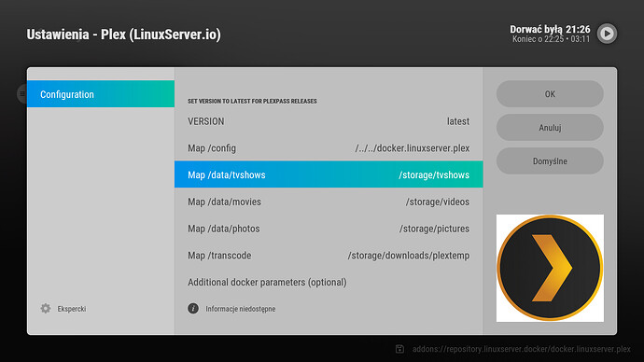Open the VERSION setting set to latest
644x362 pixels.
pyautogui.click(x=329, y=121)
